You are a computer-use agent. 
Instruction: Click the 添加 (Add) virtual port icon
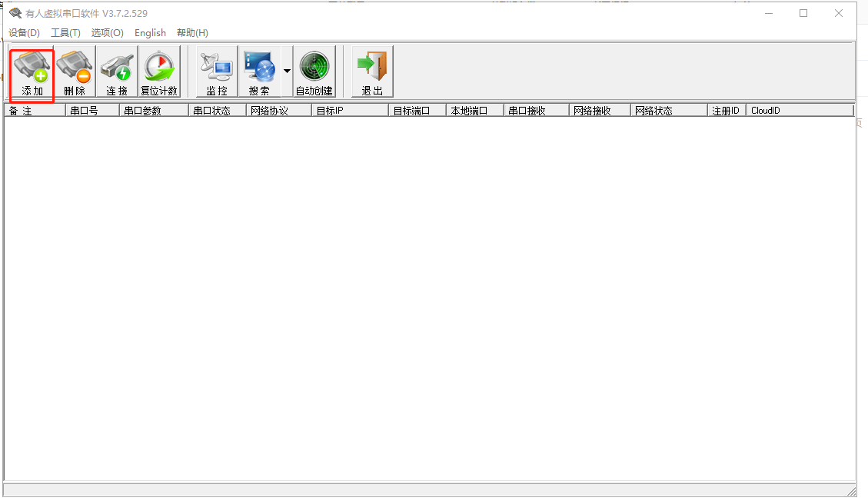pos(32,72)
